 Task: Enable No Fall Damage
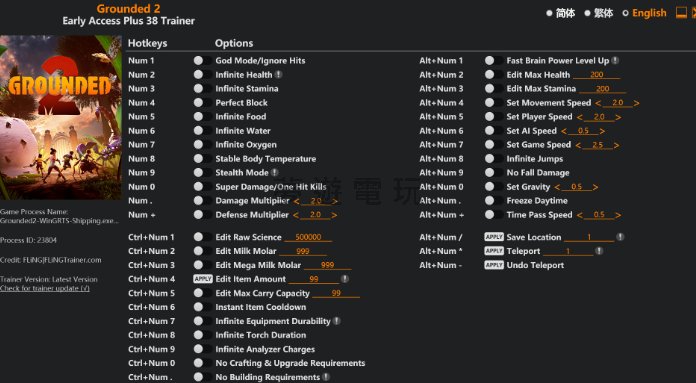pyautogui.click(x=494, y=172)
